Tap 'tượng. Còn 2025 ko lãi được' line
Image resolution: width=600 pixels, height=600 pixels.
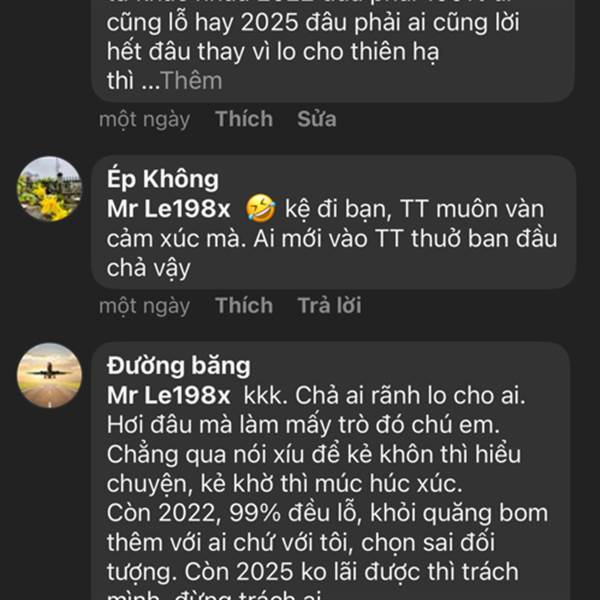[x=312, y=572]
